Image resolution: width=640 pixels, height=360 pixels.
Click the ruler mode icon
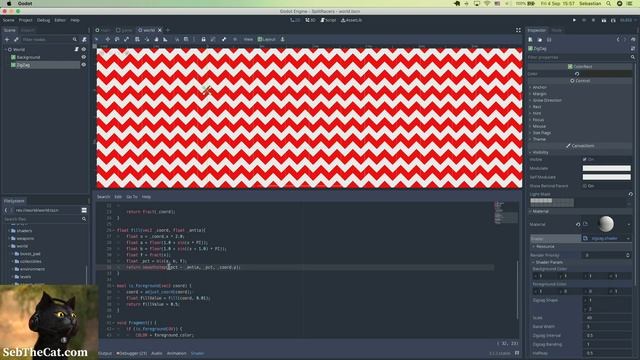[165, 39]
